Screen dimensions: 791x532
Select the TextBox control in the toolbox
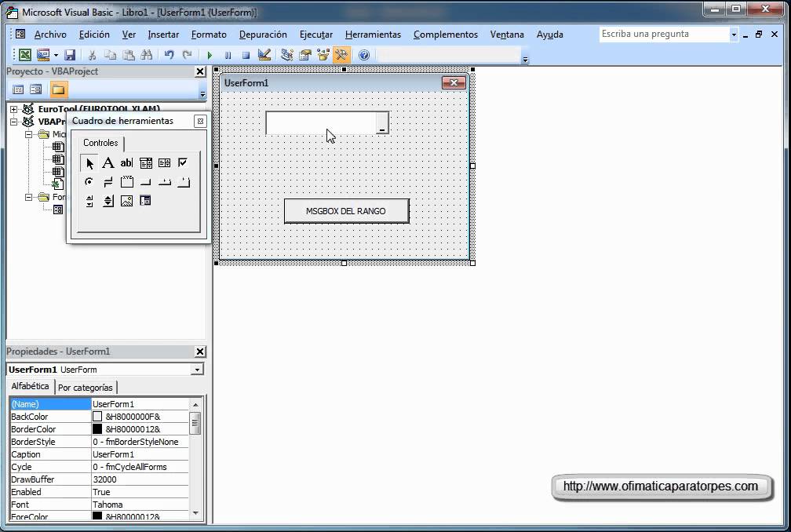126,163
